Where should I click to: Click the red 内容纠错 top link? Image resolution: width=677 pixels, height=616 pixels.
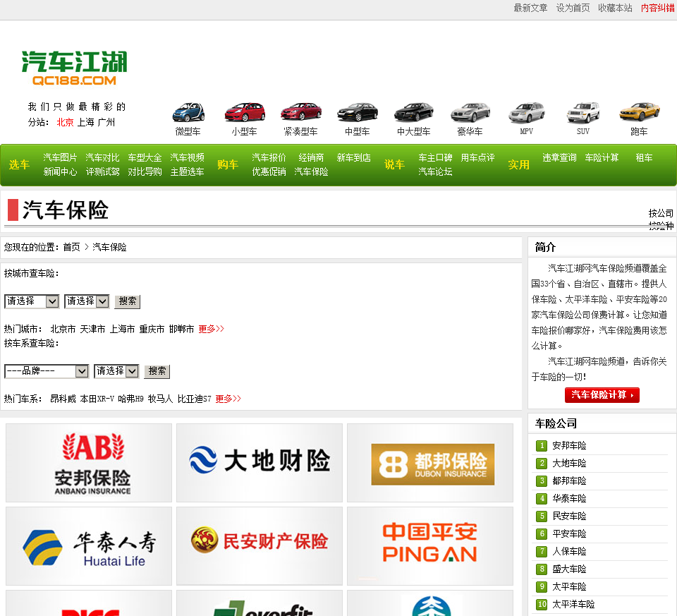coord(657,8)
